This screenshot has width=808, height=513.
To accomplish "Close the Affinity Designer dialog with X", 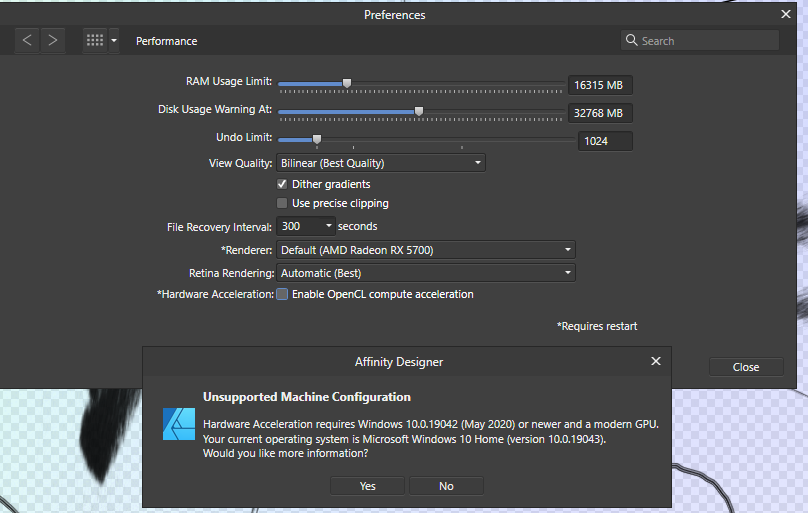I will point(655,361).
